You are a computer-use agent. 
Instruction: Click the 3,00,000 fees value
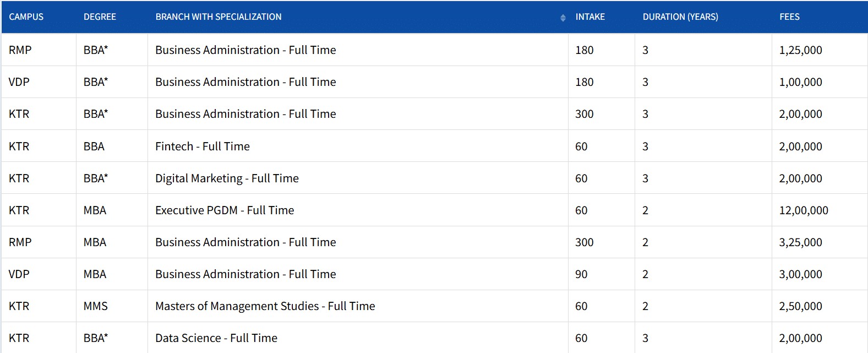point(800,274)
